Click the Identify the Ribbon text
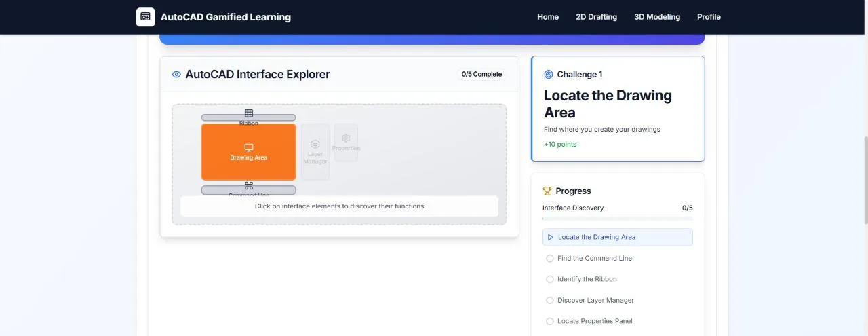The width and height of the screenshot is (868, 336). (587, 279)
